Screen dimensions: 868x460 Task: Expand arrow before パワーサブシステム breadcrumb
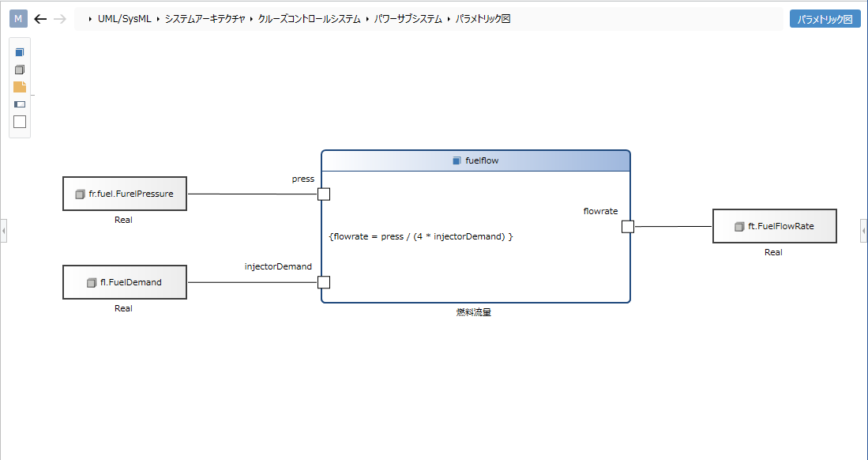(x=367, y=20)
